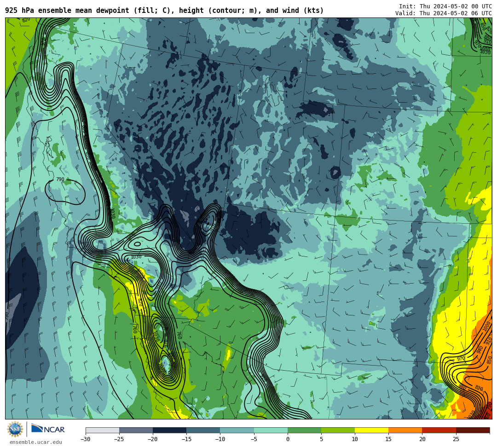This screenshot has width=497, height=448.
Task: Click the colorbar tick label -30
Action: 86,439
